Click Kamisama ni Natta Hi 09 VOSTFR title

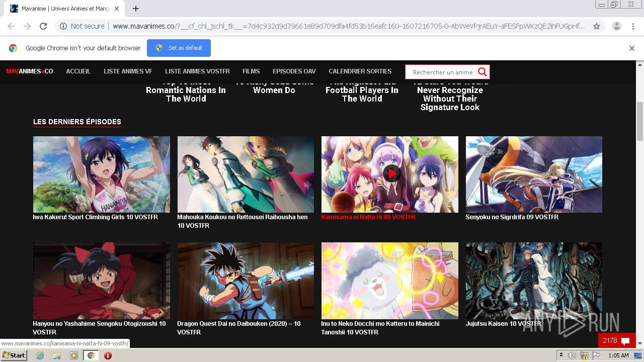coord(368,217)
